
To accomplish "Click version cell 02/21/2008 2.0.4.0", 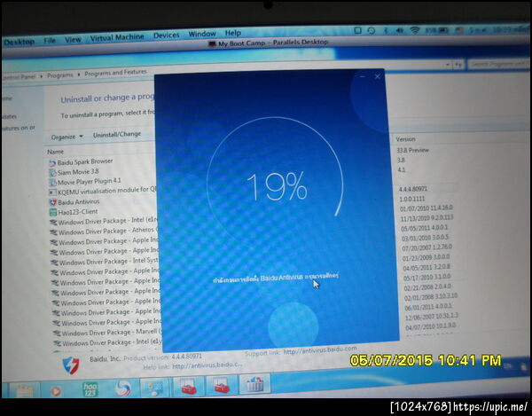I will (x=428, y=287).
